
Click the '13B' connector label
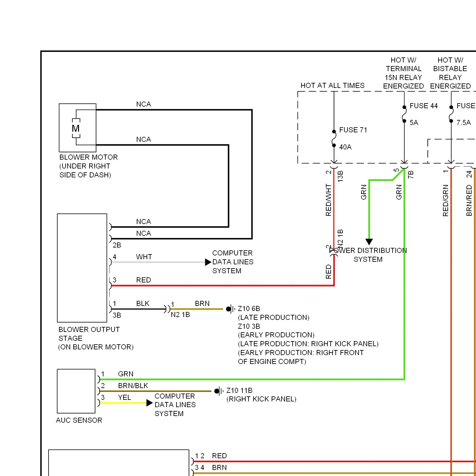(x=340, y=176)
